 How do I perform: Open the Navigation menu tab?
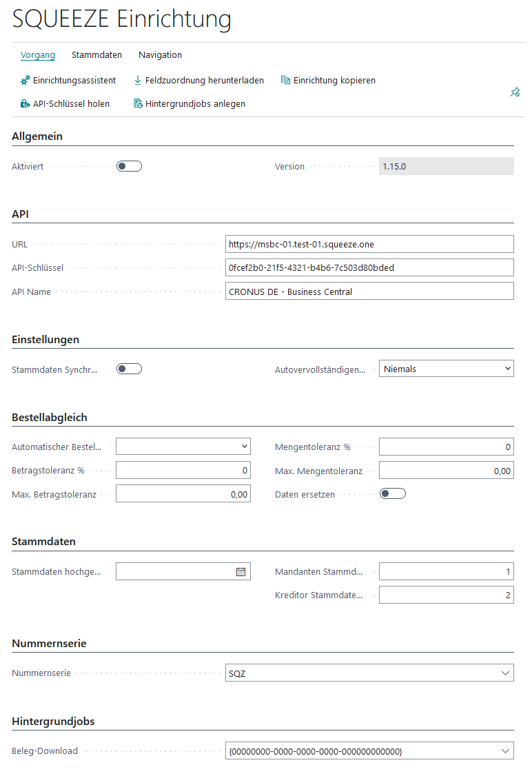(x=160, y=55)
